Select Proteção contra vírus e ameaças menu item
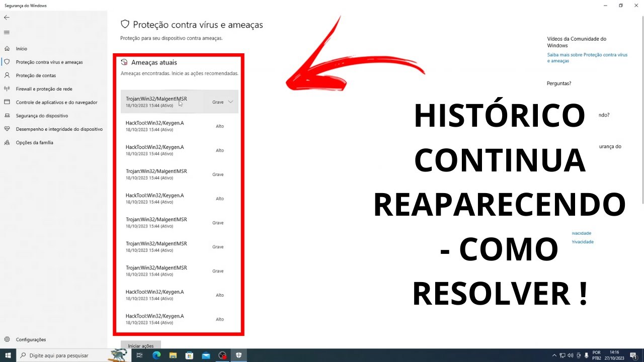This screenshot has height=362, width=644. tap(49, 62)
